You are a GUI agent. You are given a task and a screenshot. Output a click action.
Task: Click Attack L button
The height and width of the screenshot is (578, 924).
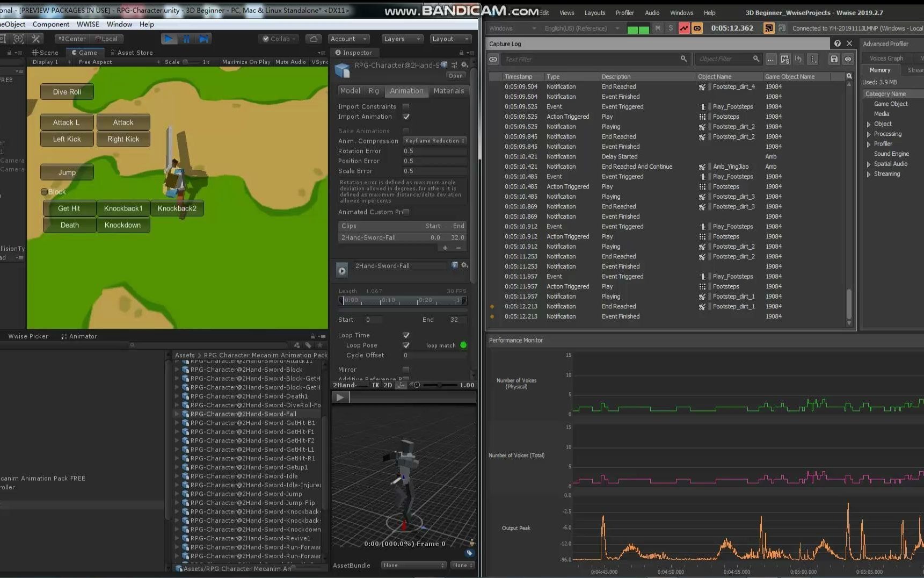tap(67, 122)
